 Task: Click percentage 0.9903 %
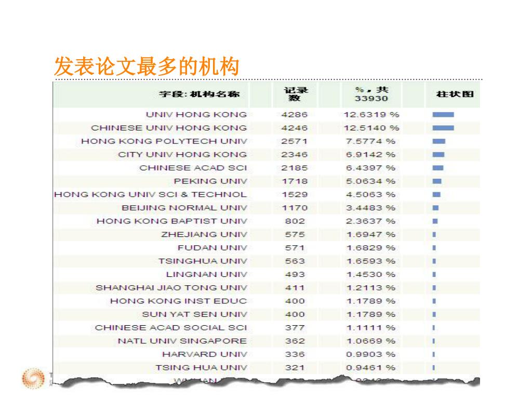pos(371,354)
